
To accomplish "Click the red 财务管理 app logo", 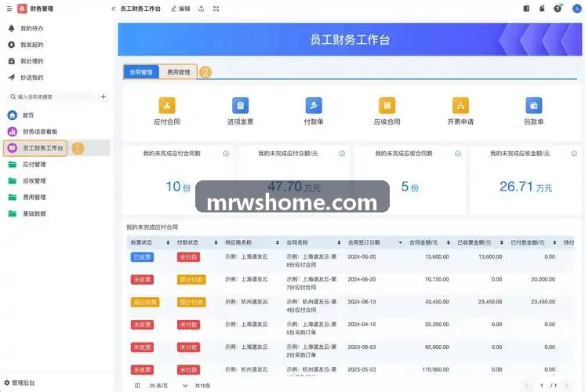I will pos(22,9).
